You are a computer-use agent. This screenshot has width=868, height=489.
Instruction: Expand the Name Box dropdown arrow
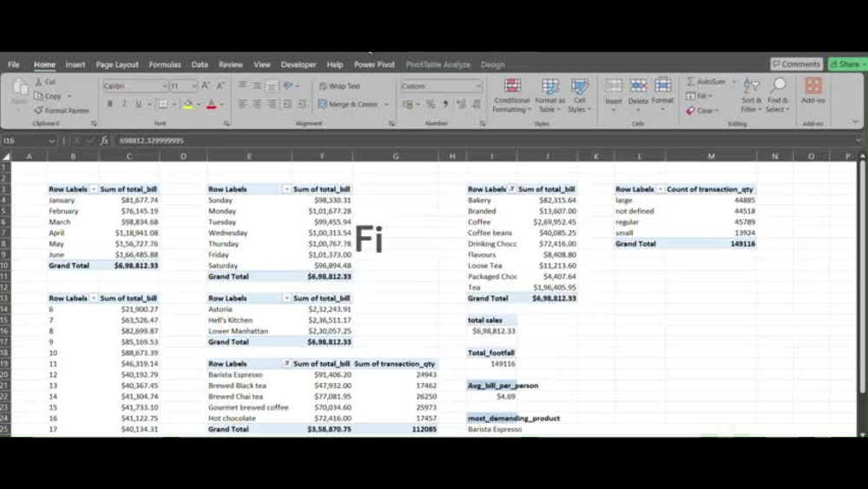click(x=51, y=141)
